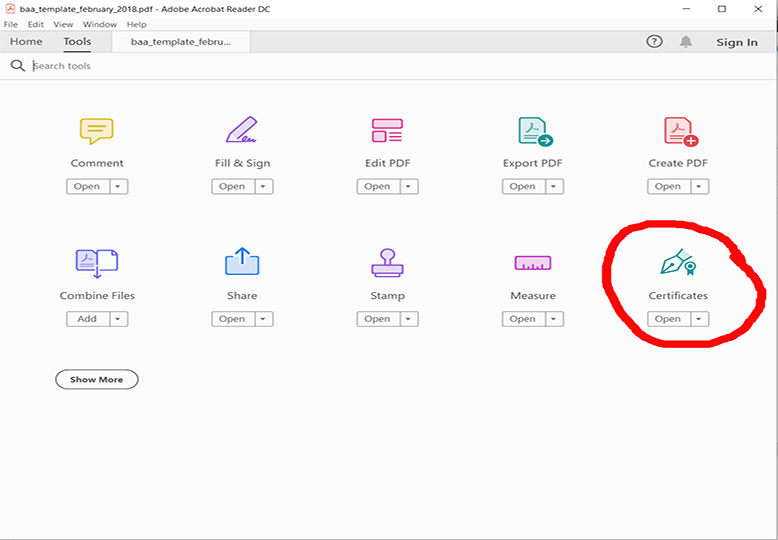Expand the Measure dropdown arrow
The height and width of the screenshot is (540, 778).
point(554,319)
